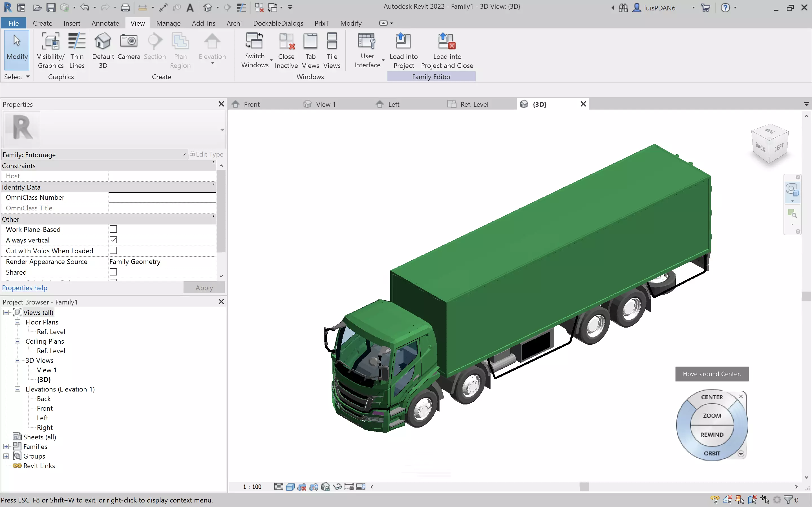
Task: Enable the Work Plane-Based checkbox
Action: point(113,229)
